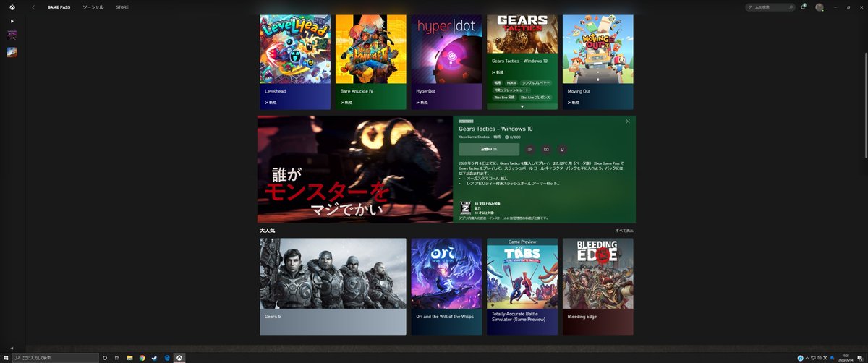Screen dimensions: 868x363
Task: Click すべて表示 to show all popular games
Action: pos(624,231)
